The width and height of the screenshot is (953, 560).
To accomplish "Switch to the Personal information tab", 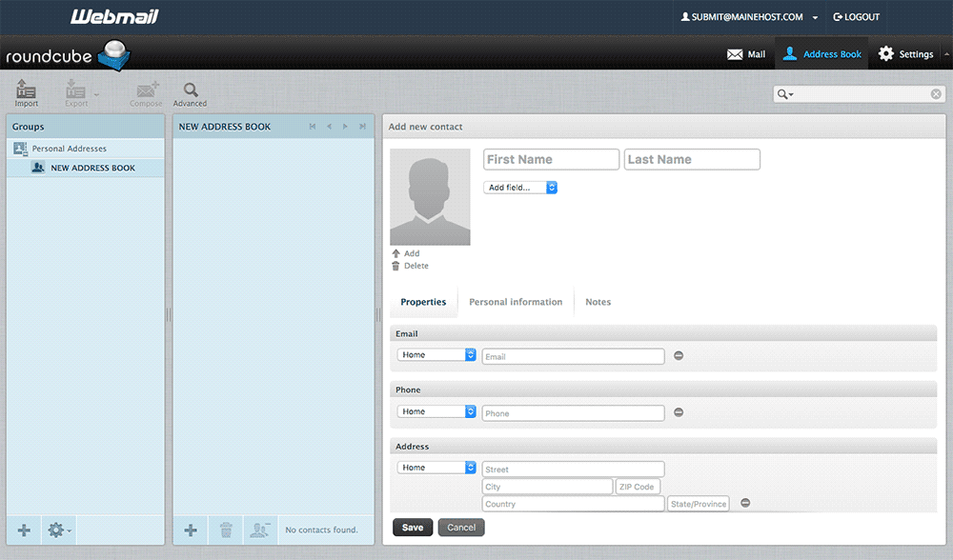I will (x=516, y=302).
